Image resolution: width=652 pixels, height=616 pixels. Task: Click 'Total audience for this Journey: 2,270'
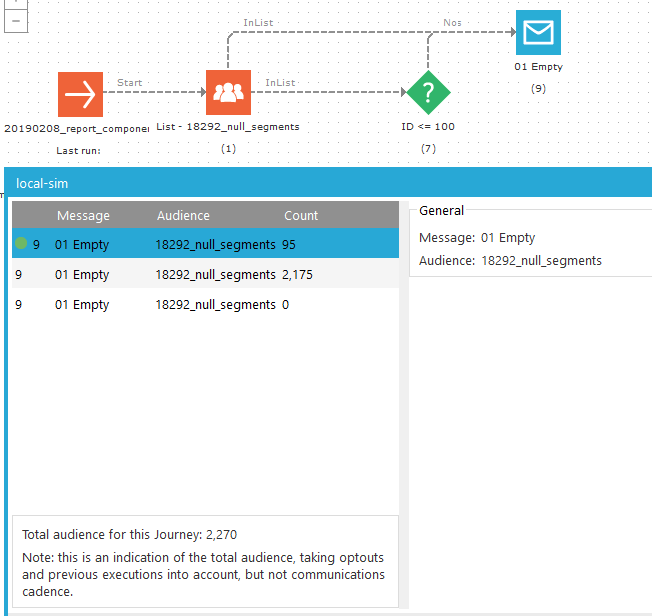point(129,534)
